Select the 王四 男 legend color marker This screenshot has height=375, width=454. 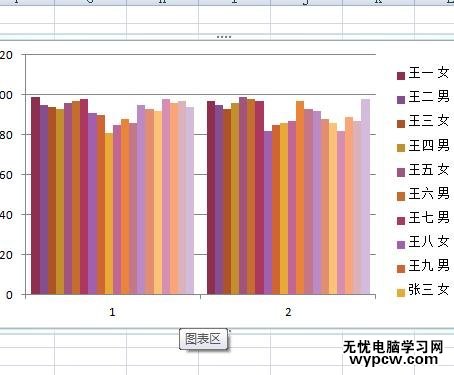[401, 148]
